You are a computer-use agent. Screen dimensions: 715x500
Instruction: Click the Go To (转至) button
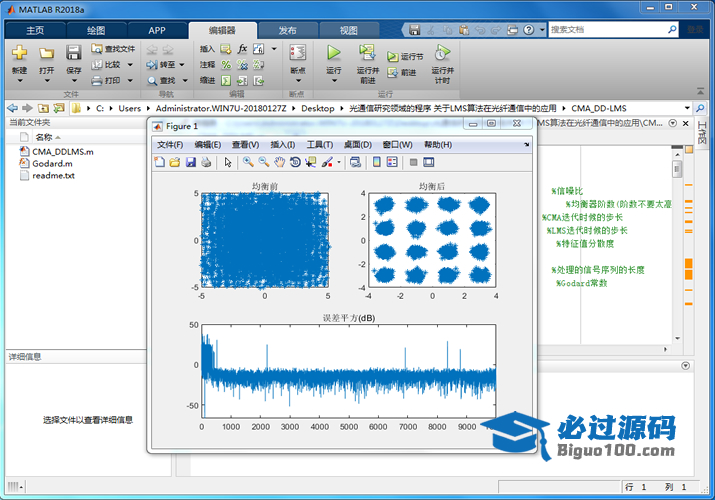(x=161, y=65)
